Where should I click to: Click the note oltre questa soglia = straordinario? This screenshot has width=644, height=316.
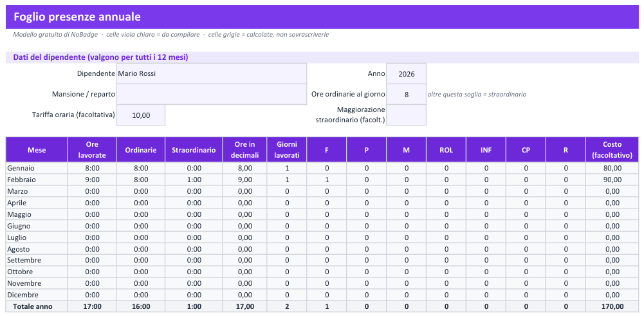click(x=477, y=95)
